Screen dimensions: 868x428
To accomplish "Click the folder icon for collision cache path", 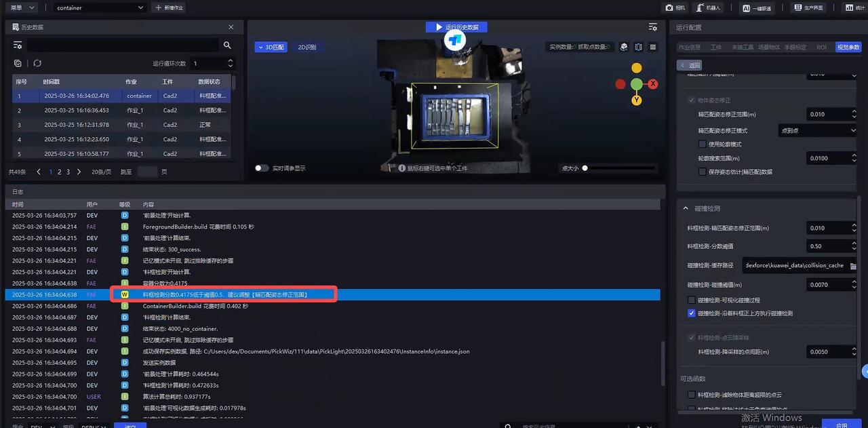I will click(x=853, y=265).
